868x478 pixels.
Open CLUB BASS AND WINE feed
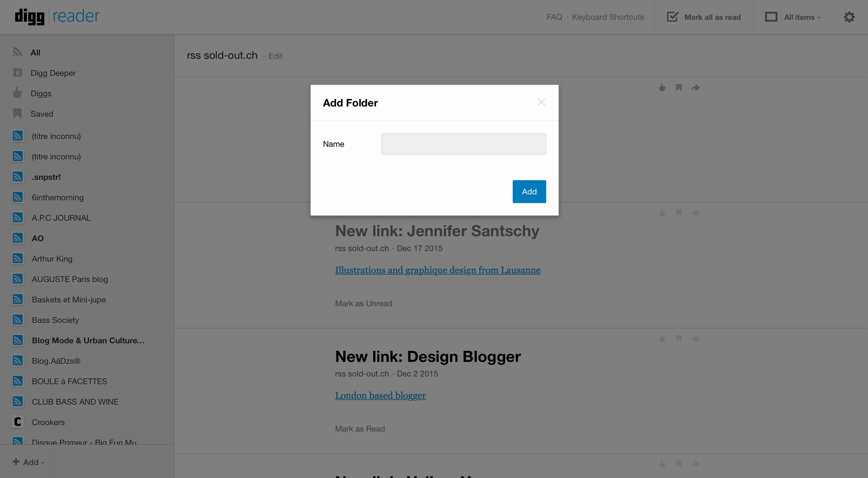[75, 402]
